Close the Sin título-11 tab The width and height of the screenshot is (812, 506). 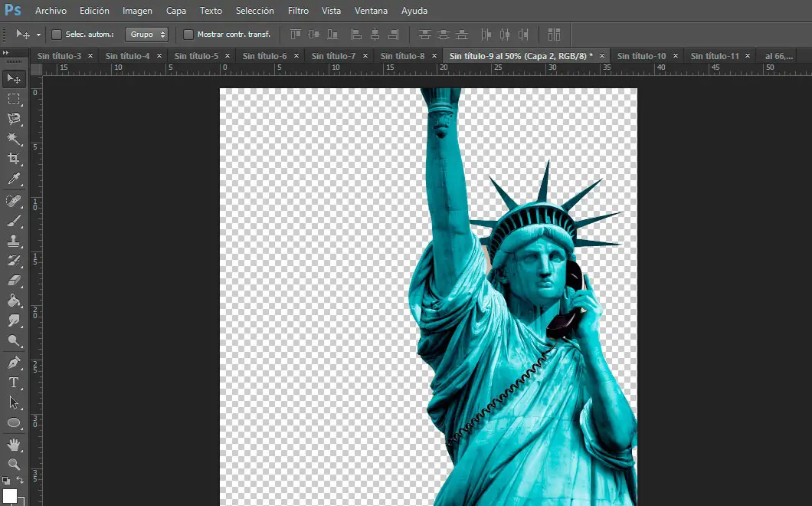(747, 55)
